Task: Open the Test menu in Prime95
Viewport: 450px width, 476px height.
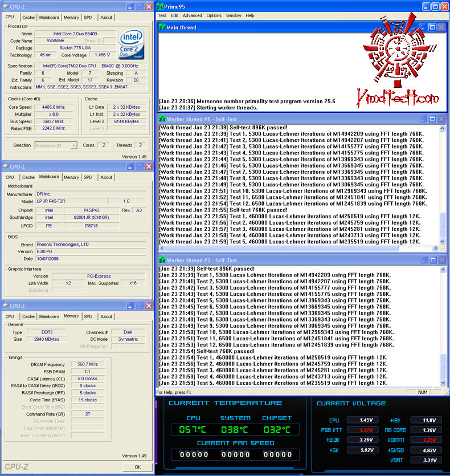Action: tap(162, 15)
